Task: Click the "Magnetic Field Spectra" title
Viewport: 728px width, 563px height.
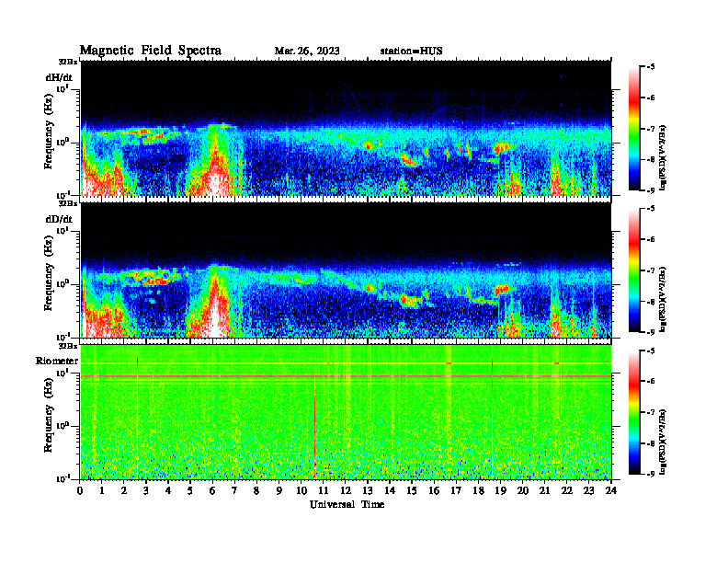Action: coord(151,51)
